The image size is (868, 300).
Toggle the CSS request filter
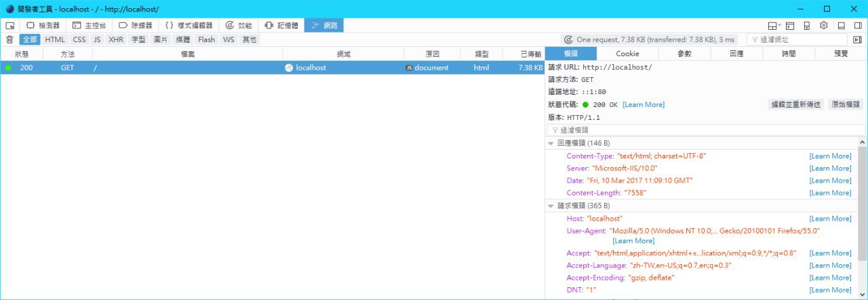pos(79,40)
